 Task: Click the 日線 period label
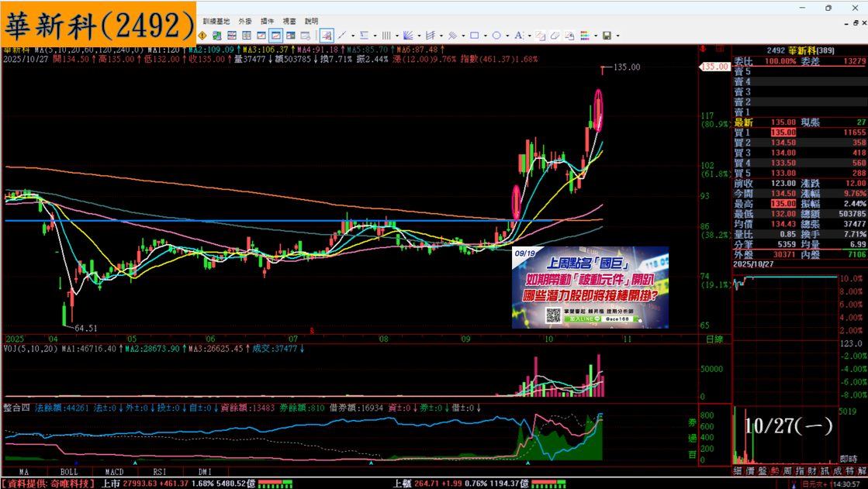(714, 339)
